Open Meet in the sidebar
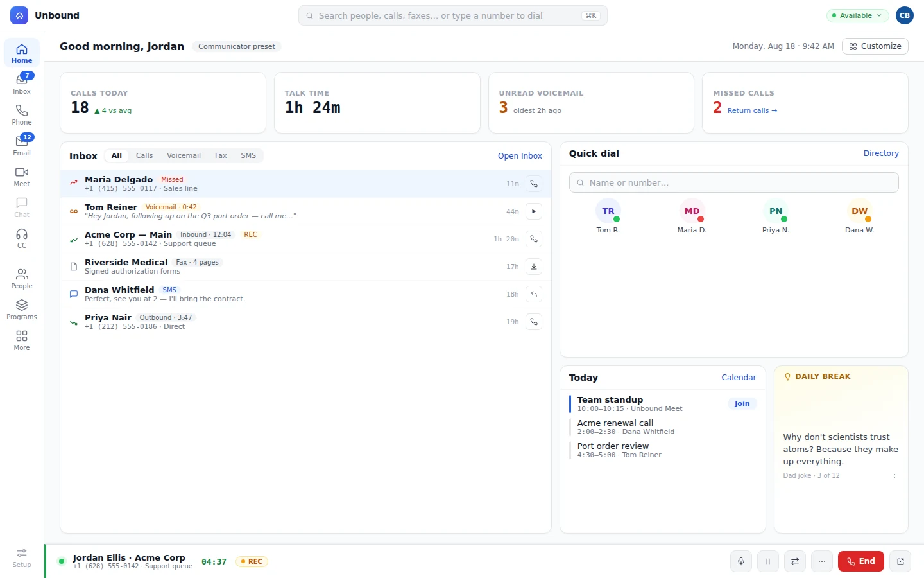 tap(22, 176)
